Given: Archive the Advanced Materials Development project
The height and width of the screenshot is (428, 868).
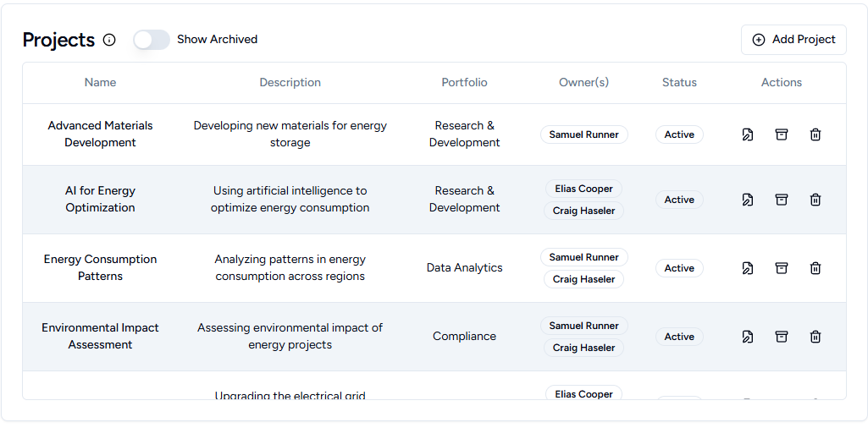Looking at the screenshot, I should coord(782,134).
